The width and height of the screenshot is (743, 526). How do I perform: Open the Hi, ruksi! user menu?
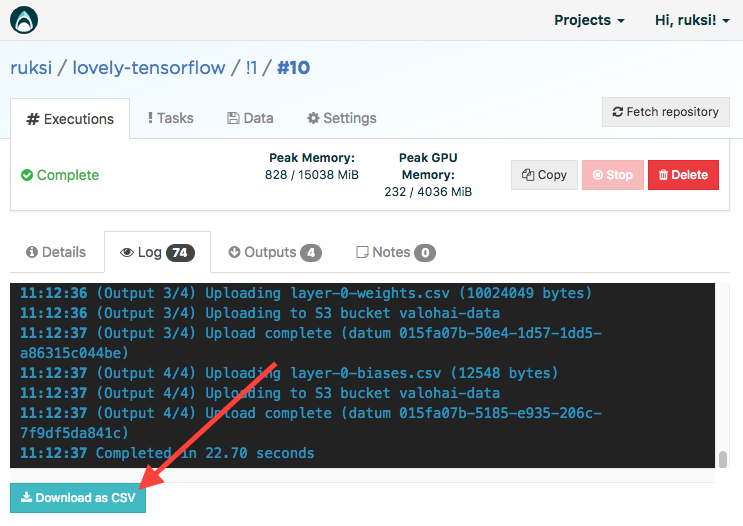[692, 20]
